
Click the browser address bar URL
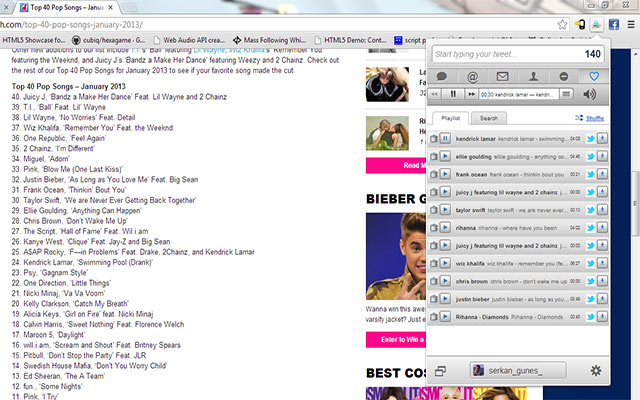(71, 24)
